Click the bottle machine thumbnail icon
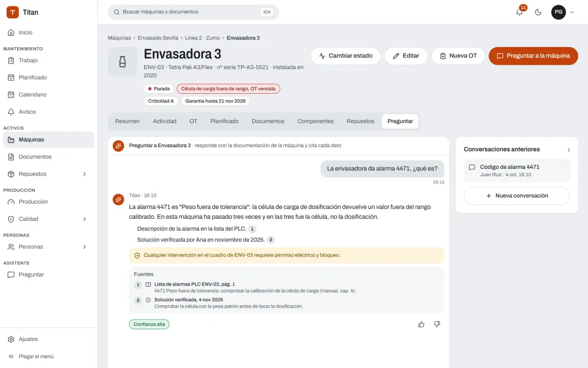588x368 pixels. coord(122,62)
